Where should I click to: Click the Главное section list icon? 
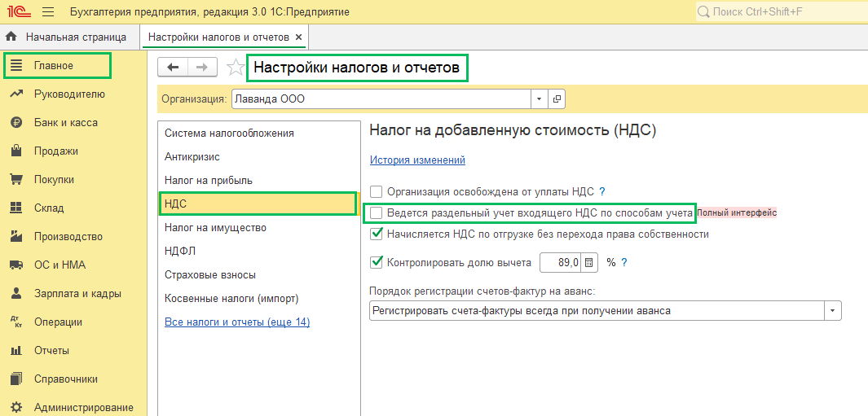click(x=16, y=65)
